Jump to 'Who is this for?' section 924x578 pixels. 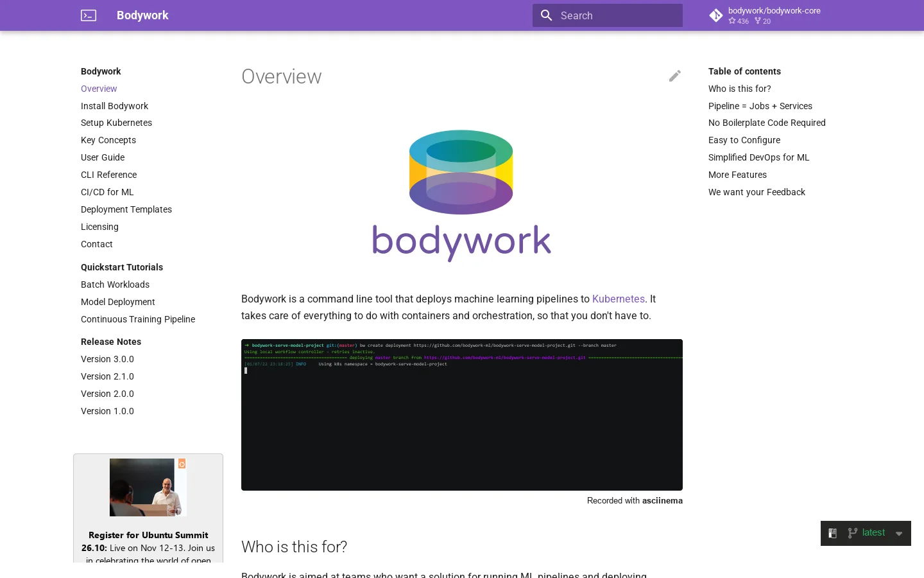pos(740,89)
